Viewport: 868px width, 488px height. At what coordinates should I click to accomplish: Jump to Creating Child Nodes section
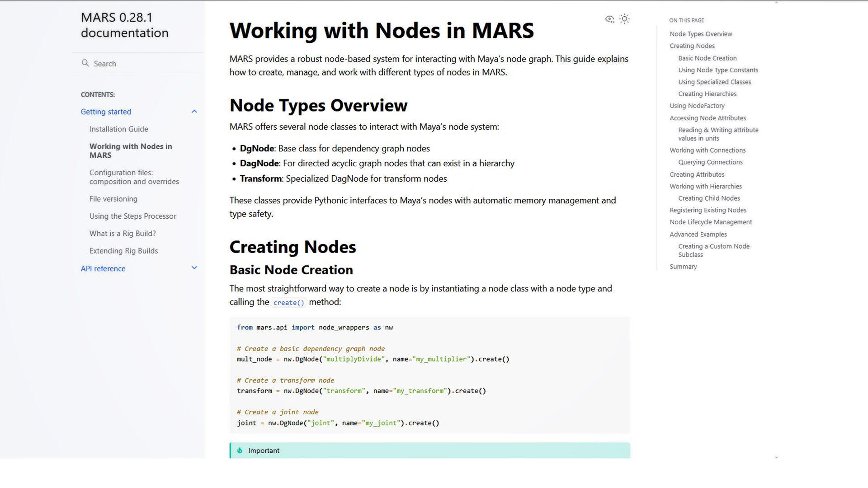pos(709,198)
